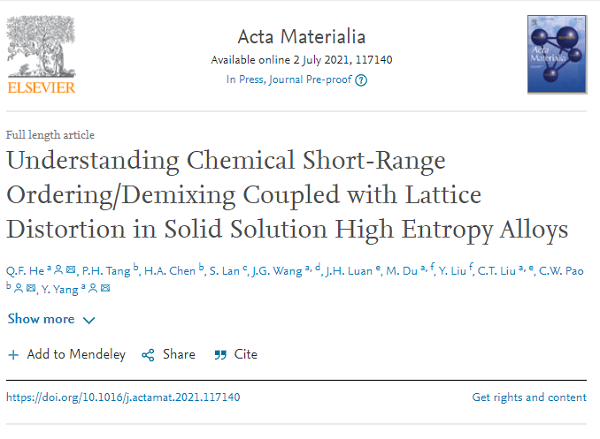Select author C.T. Liu
Viewport: 600px width, 439px height.
(497, 271)
